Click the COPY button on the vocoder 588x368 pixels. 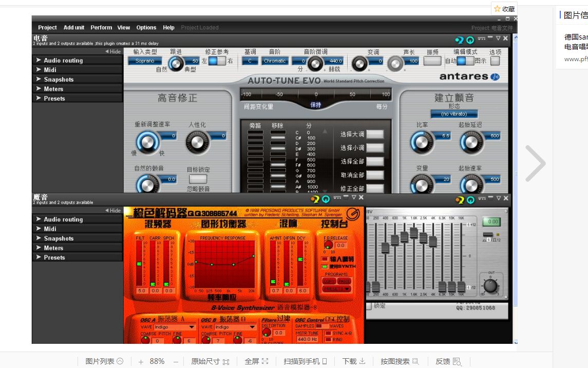[329, 281]
